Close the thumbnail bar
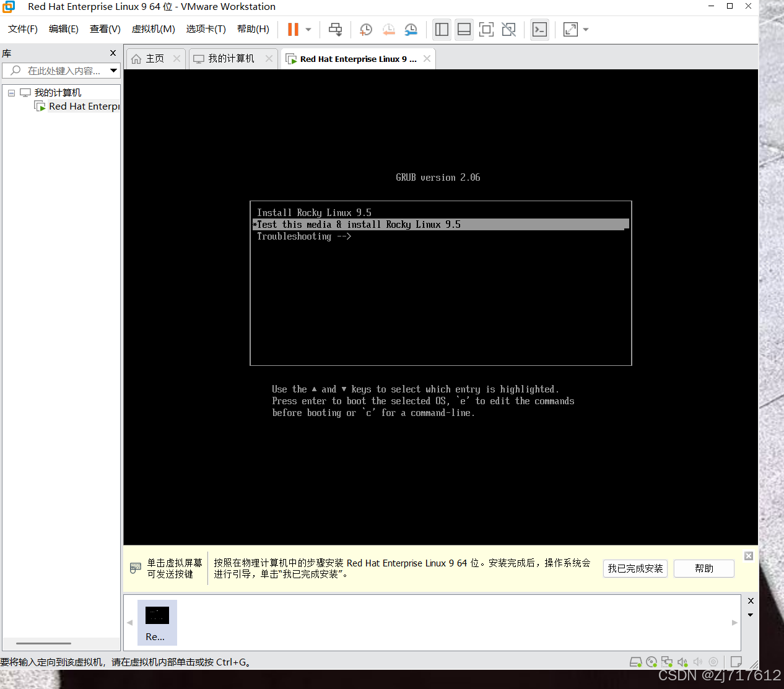 click(751, 601)
